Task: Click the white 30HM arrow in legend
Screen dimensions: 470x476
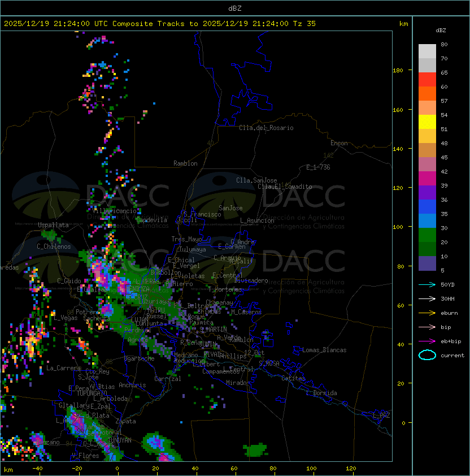Action: [x=427, y=298]
